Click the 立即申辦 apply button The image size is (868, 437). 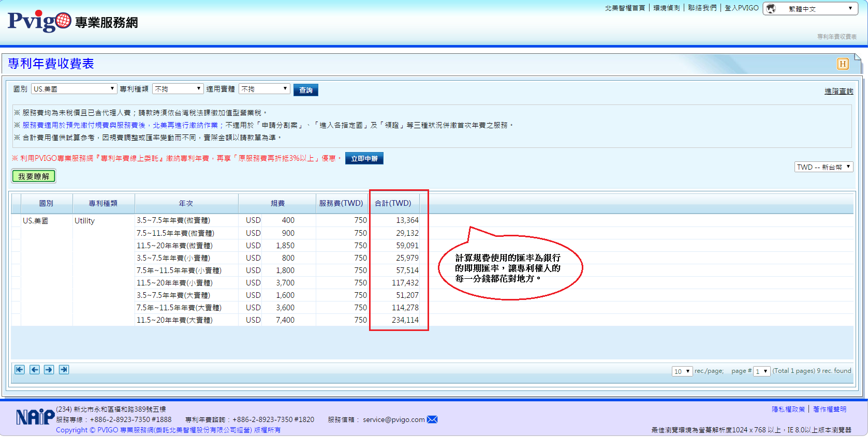pos(364,159)
